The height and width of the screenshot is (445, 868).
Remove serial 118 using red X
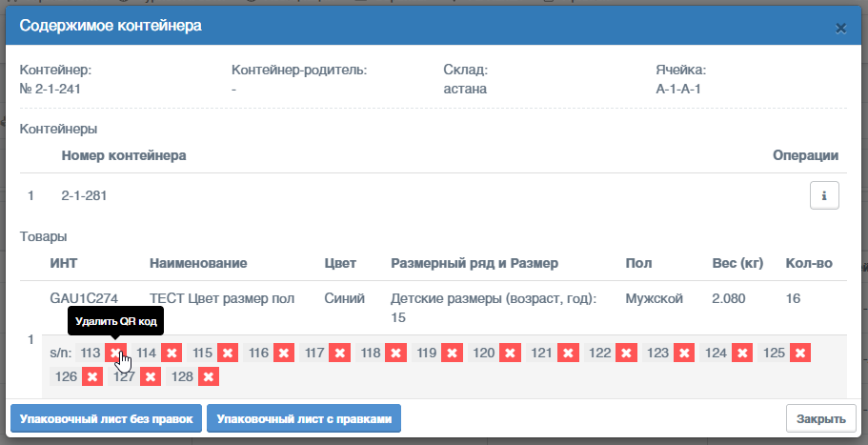click(x=395, y=353)
